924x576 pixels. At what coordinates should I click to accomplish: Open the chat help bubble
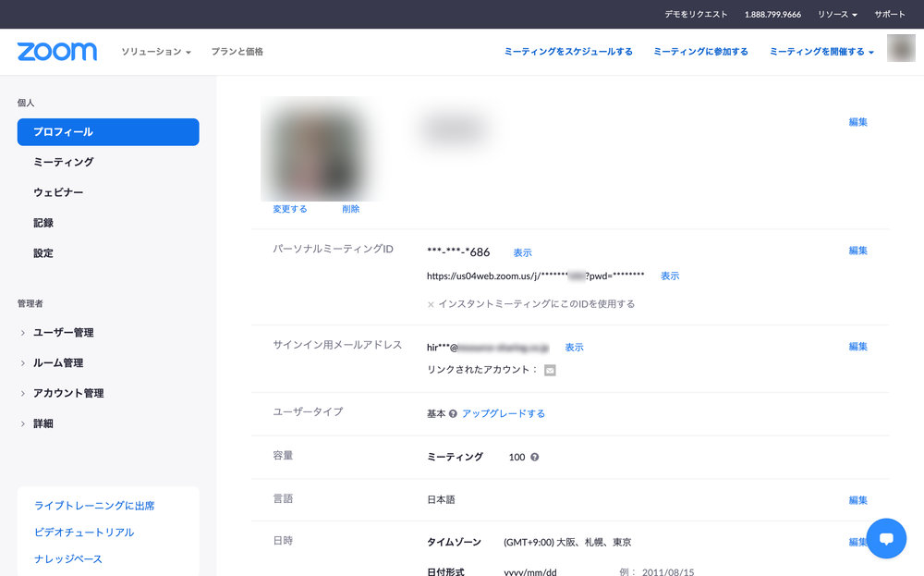coord(886,538)
